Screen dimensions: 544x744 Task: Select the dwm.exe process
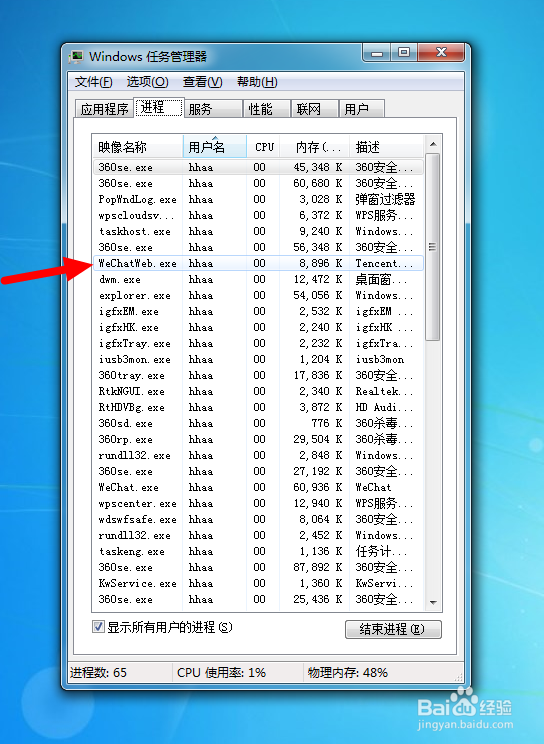click(259, 279)
